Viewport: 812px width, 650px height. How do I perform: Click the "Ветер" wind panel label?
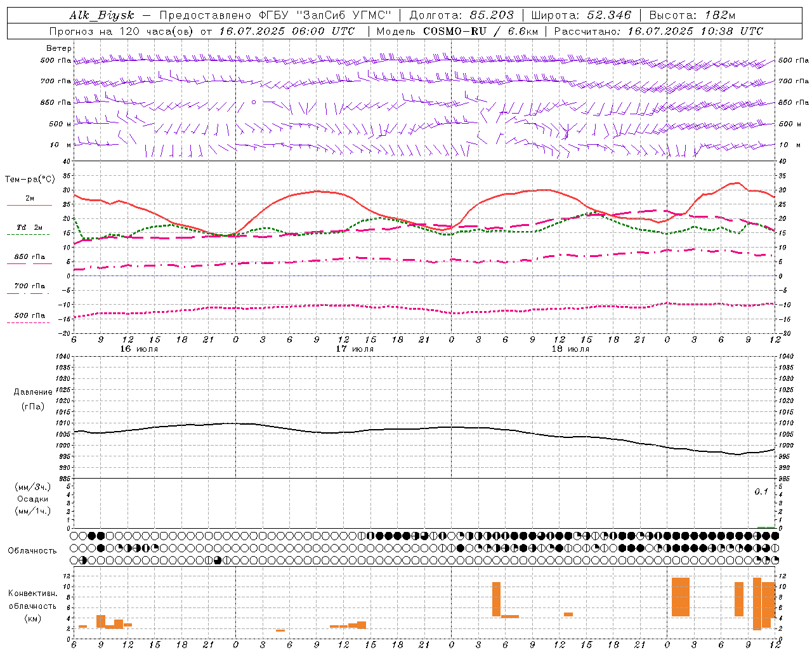click(x=59, y=48)
